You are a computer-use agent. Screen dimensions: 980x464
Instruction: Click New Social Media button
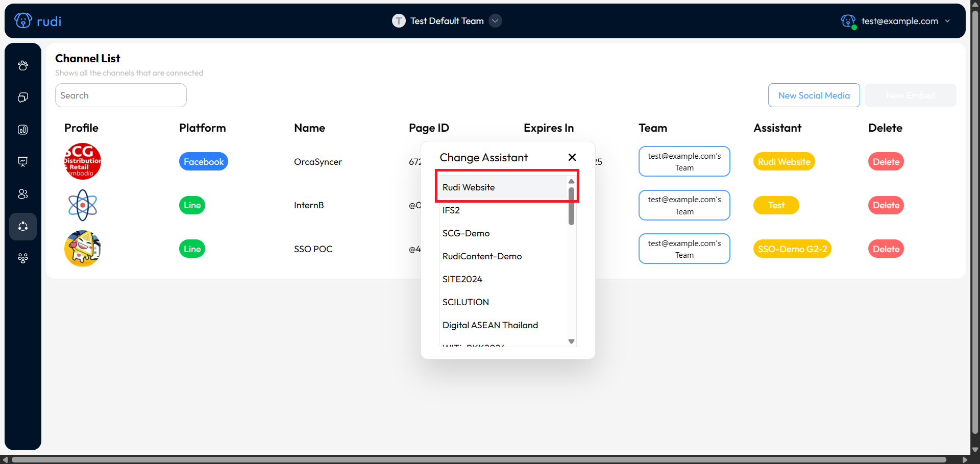click(x=814, y=95)
